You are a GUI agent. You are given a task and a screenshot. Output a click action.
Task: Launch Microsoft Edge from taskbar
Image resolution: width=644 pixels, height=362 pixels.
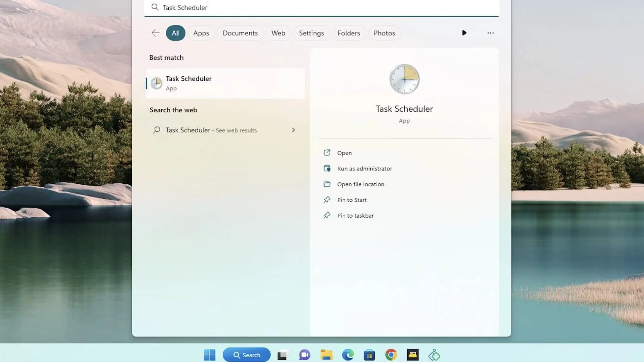(348, 355)
